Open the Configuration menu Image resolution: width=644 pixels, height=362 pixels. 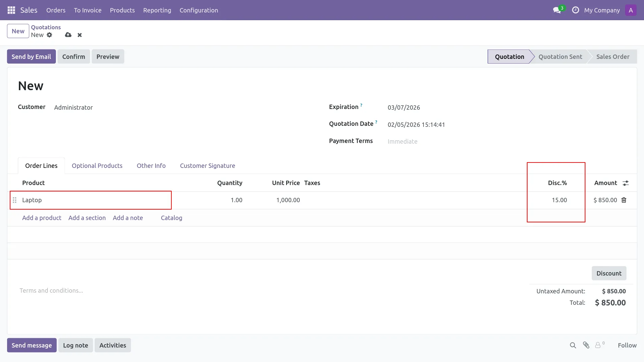click(199, 10)
